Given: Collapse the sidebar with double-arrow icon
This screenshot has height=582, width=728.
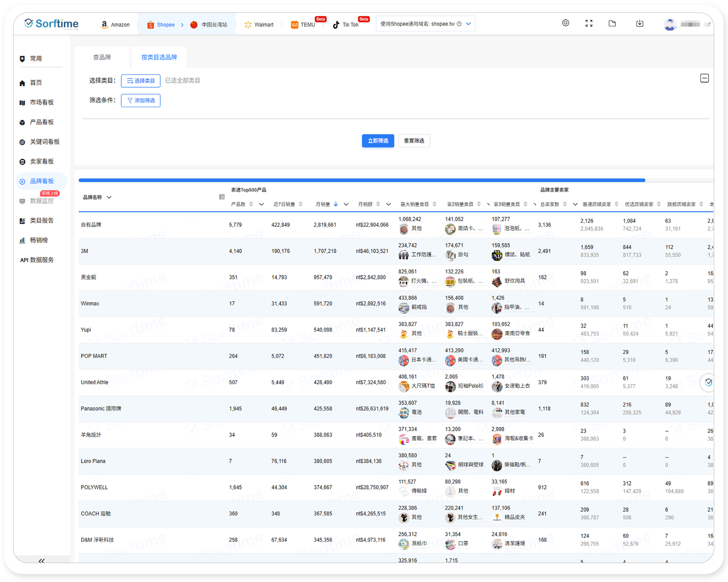Looking at the screenshot, I should tap(42, 561).
